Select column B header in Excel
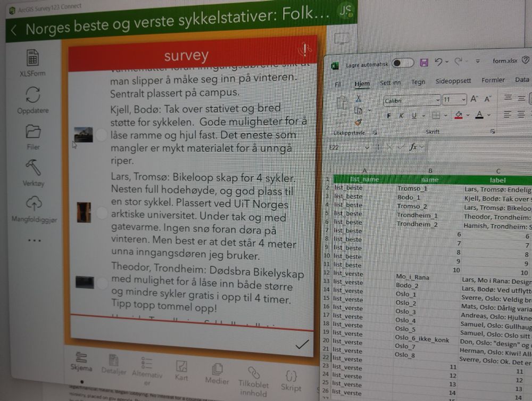The height and width of the screenshot is (401, 532). [430, 171]
